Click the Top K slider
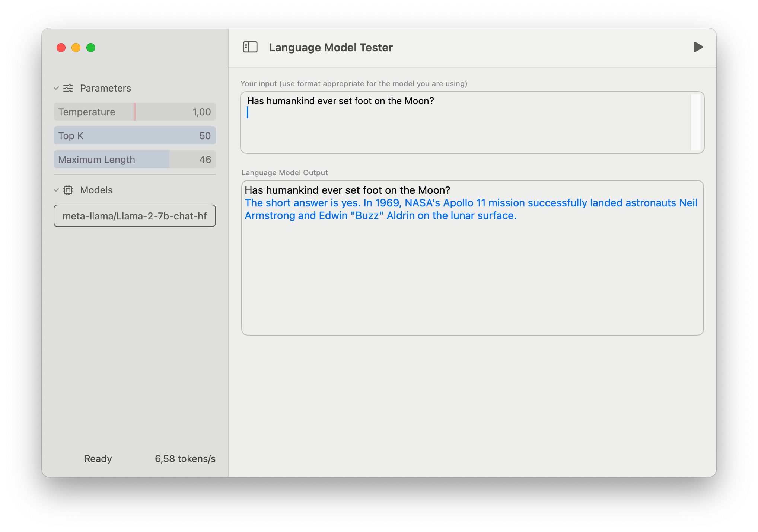The image size is (758, 532). 134,135
